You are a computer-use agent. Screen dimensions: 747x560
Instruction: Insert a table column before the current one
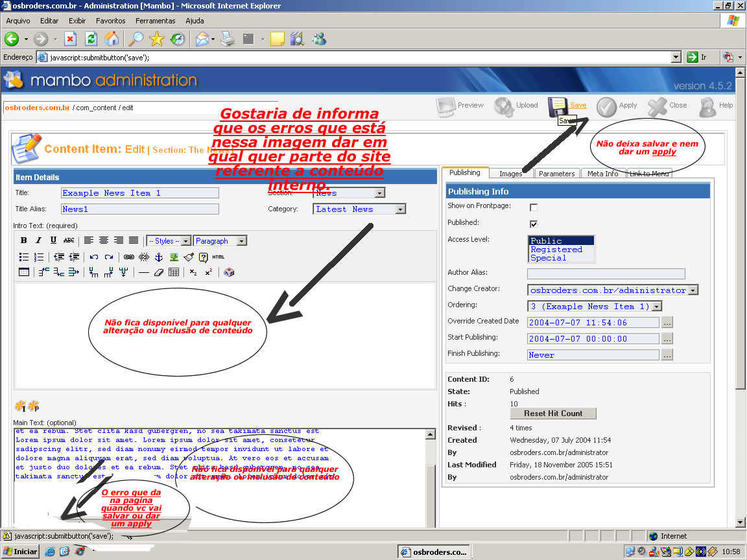[94, 272]
